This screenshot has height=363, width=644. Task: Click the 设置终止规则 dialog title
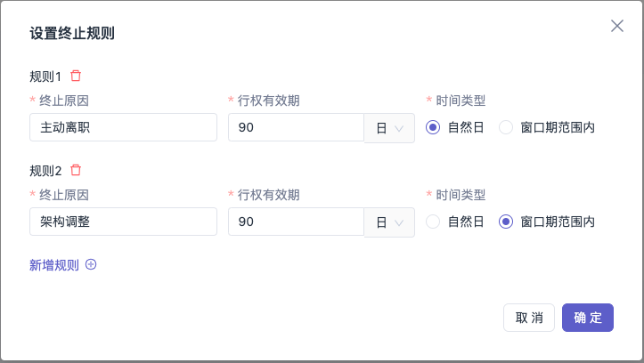[x=72, y=33]
